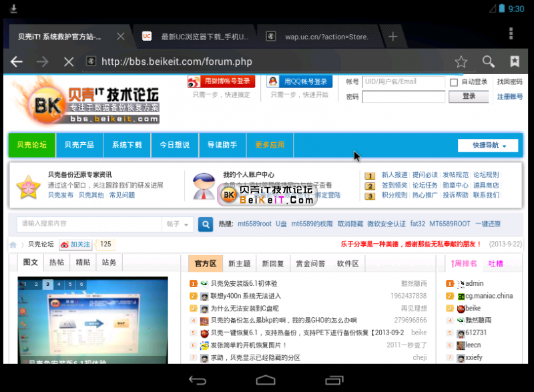Tap the Android back navigation button

(198, 380)
